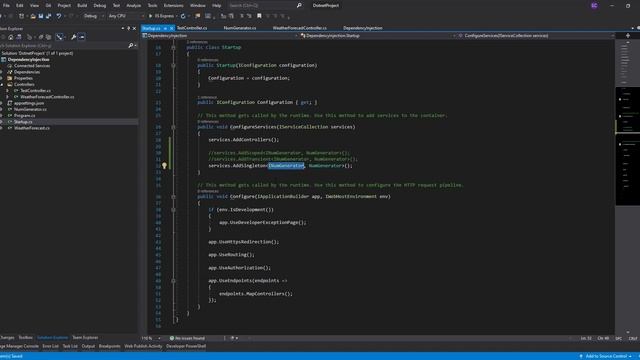Click the Save icon in main toolbar
This screenshot has height=360, width=640.
[41, 16]
